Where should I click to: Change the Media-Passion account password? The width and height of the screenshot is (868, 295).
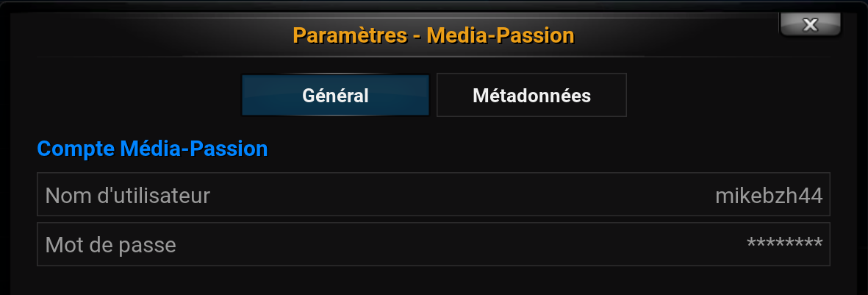[x=433, y=244]
